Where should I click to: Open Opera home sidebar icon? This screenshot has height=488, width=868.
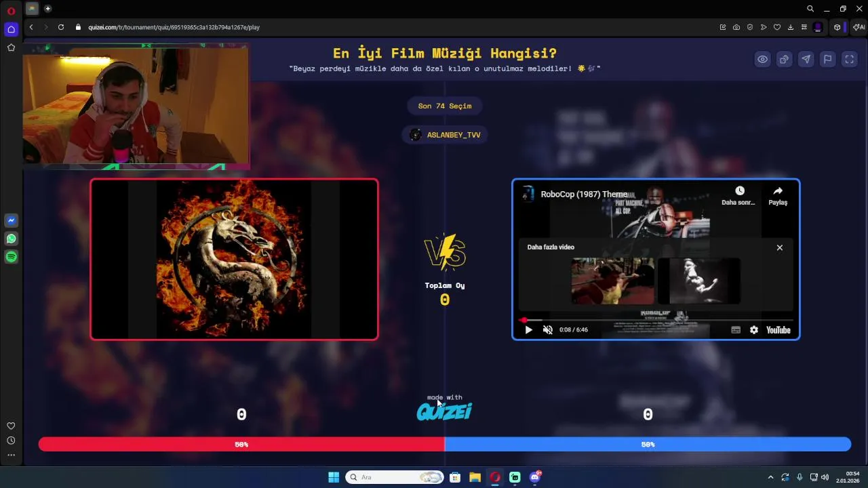tap(11, 29)
